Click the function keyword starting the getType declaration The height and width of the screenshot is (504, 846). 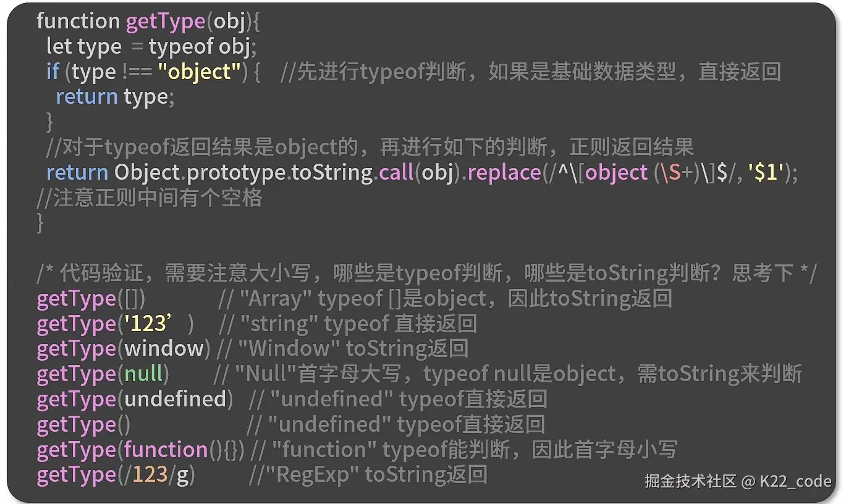[x=78, y=21]
